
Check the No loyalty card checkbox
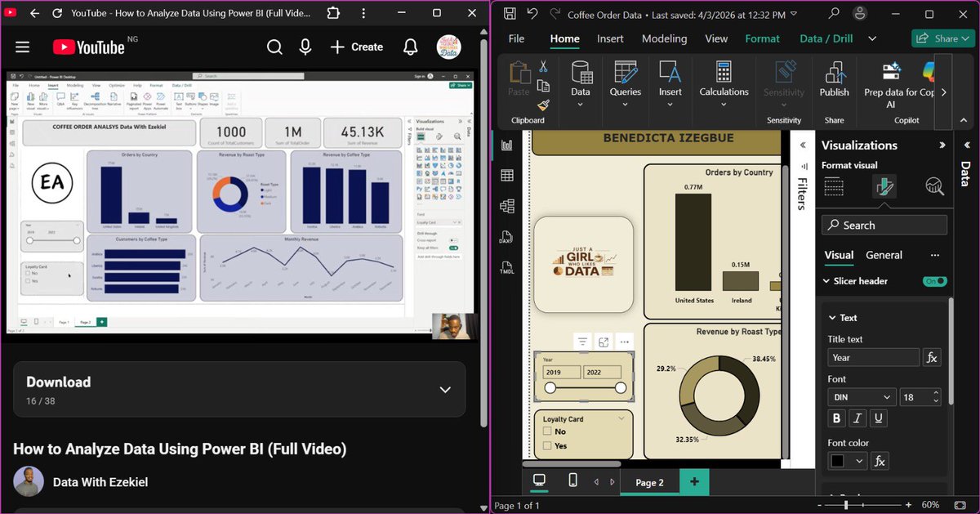(x=548, y=431)
